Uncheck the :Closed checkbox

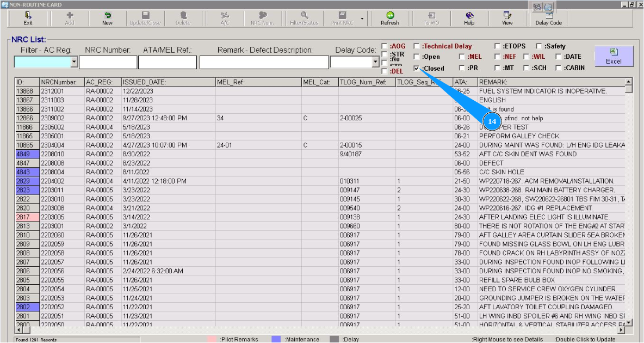pos(417,68)
